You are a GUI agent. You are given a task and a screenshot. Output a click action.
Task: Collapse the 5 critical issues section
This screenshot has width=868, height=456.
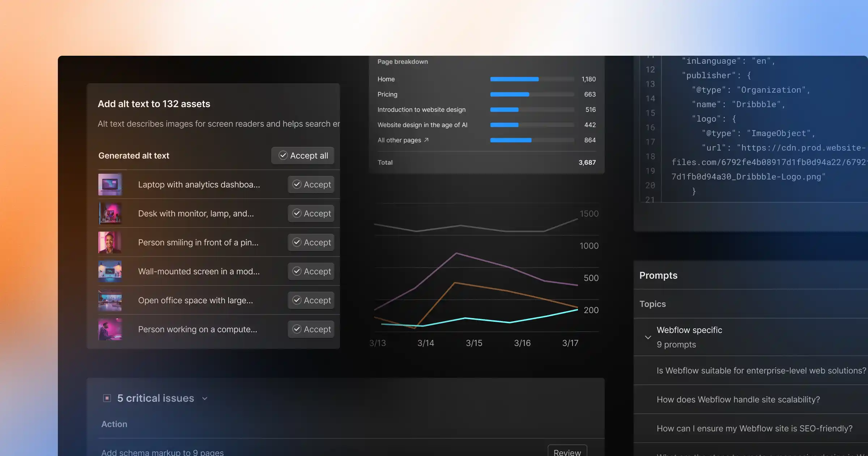click(x=204, y=398)
